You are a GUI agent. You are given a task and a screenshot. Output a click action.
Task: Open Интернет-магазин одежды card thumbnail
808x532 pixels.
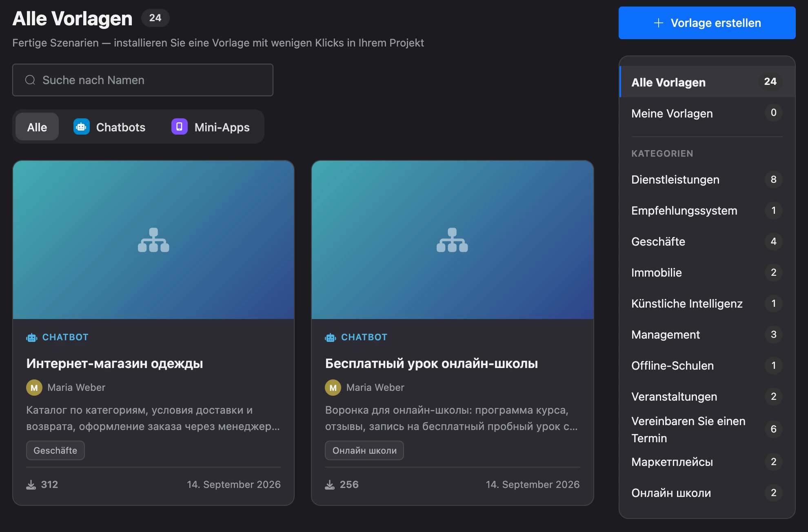point(153,240)
